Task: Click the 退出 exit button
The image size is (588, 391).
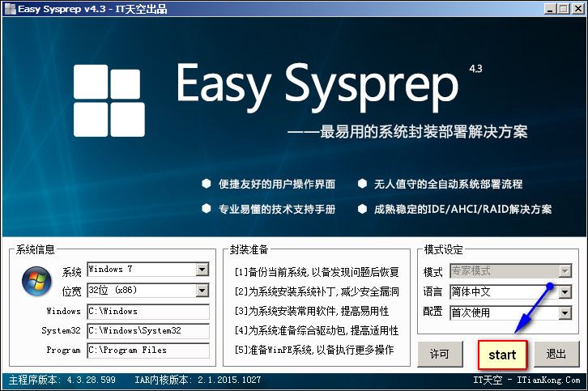Action: 556,354
